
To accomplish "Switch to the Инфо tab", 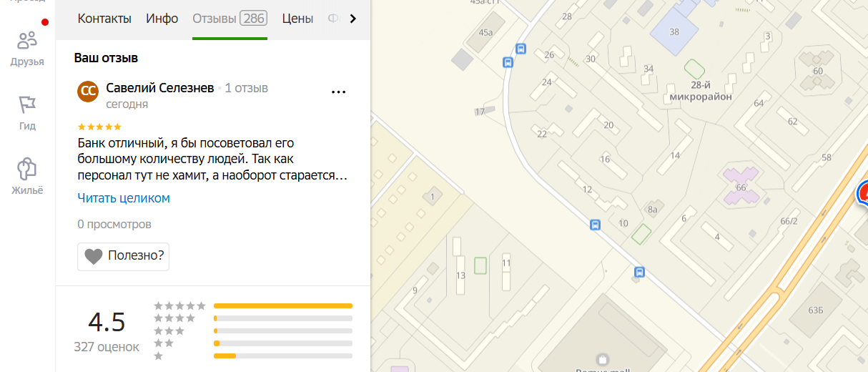I will [x=162, y=19].
